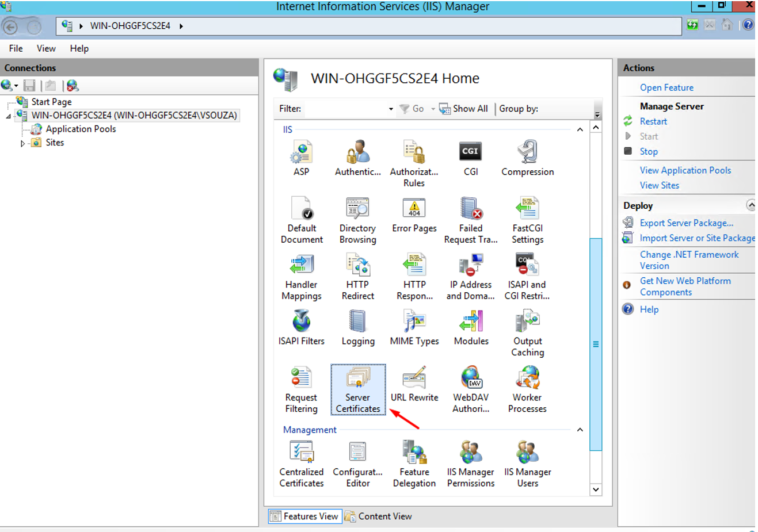The image size is (758, 532).
Task: Collapse the IIS features group
Action: (x=580, y=129)
